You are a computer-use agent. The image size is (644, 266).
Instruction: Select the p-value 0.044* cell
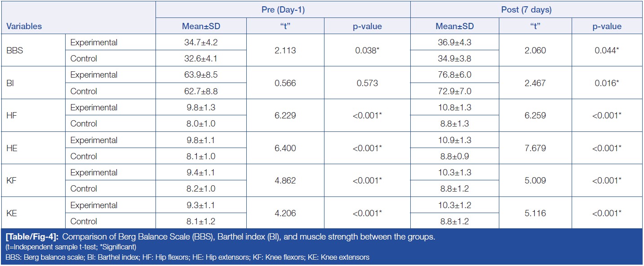(606, 51)
